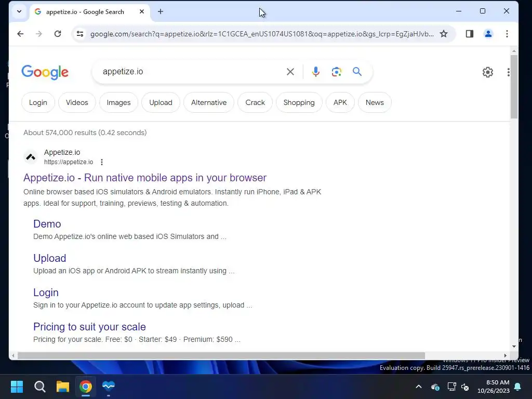This screenshot has height=399, width=532.
Task: Click the Chrome address bar URL
Action: (x=262, y=34)
